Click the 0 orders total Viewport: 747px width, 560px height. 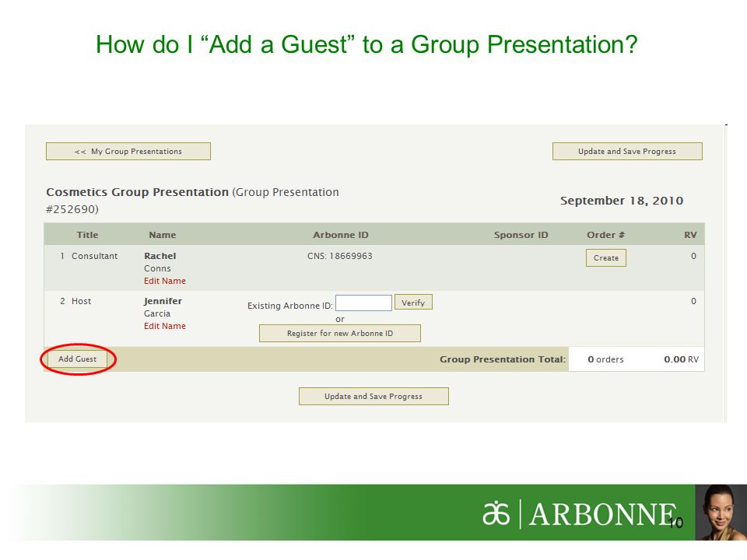605,359
